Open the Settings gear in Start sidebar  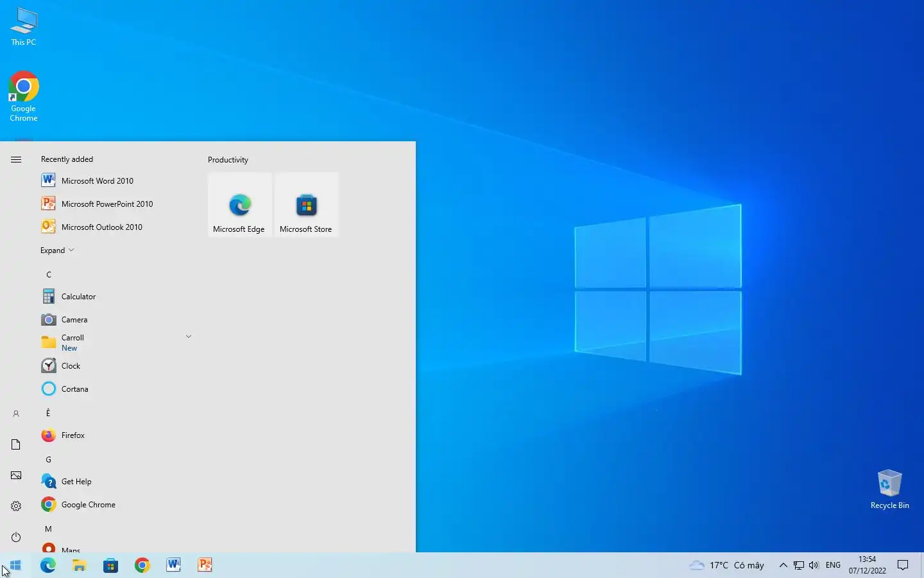tap(16, 506)
